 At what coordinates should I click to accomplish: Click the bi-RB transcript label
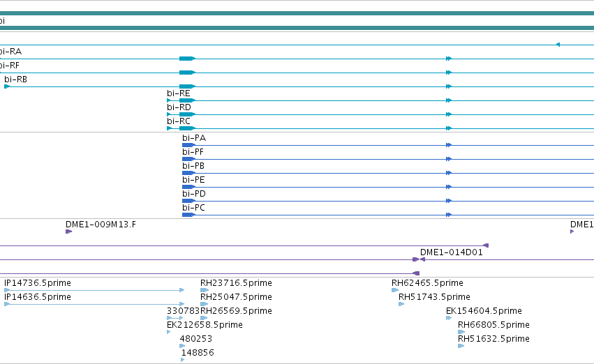click(15, 79)
